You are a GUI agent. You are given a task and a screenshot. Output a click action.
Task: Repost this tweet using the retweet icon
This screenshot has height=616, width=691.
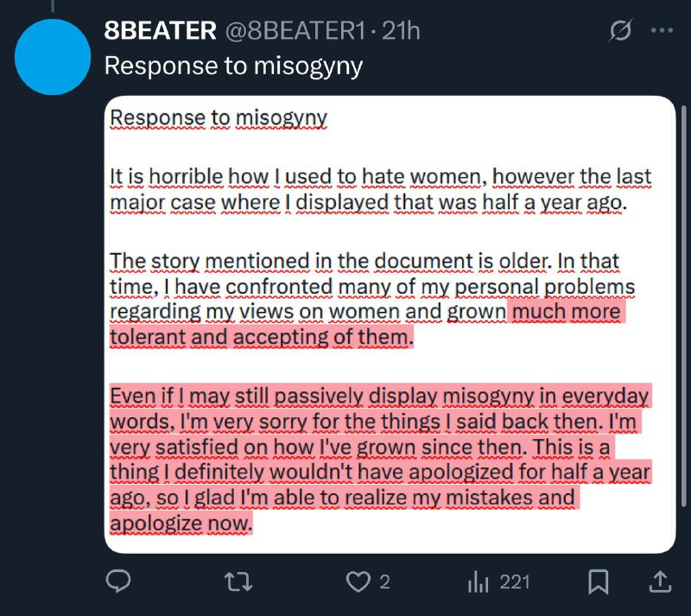tap(238, 581)
